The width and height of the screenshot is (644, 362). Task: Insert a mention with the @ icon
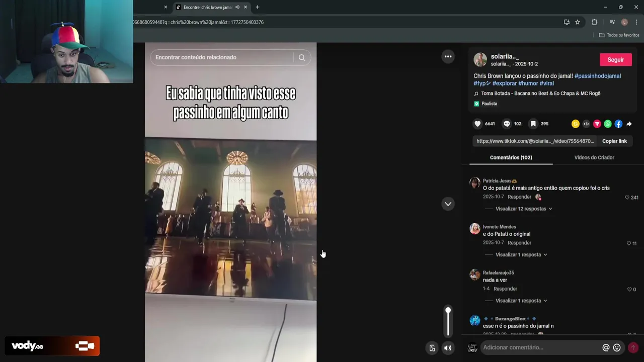606,347
